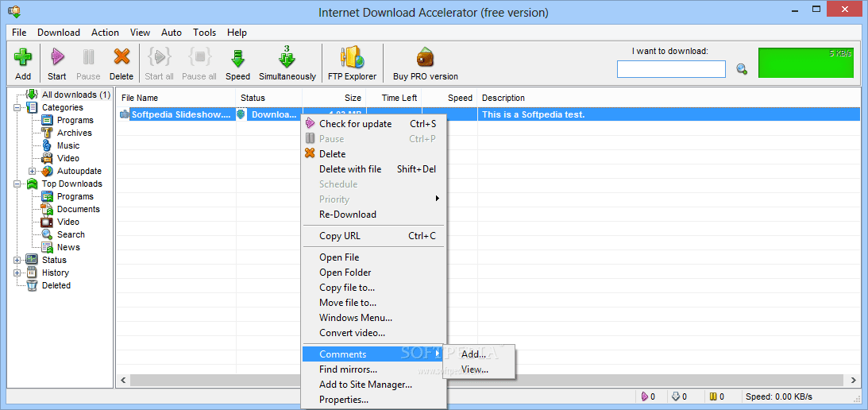Sort by the Description column header
868x410 pixels.
(x=669, y=98)
